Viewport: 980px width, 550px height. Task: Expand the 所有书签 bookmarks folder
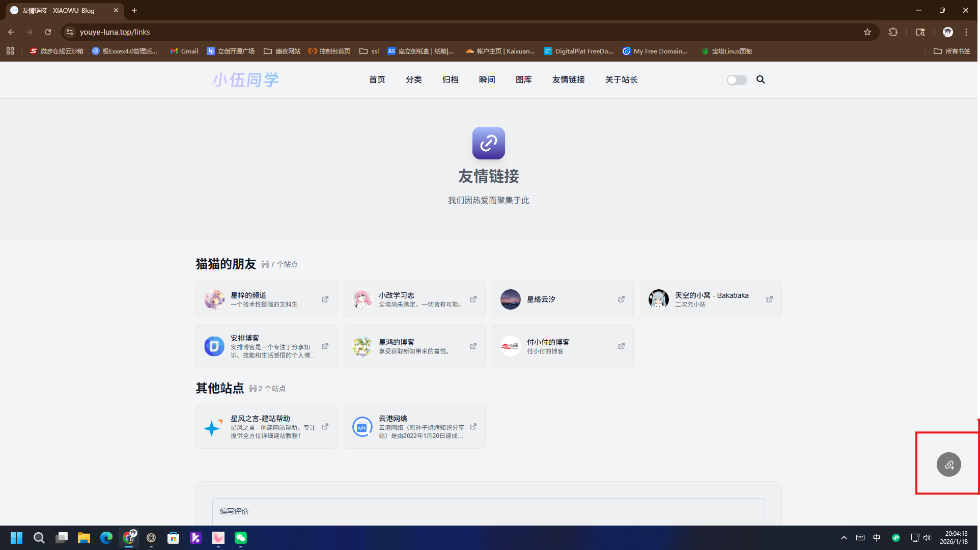click(x=952, y=51)
